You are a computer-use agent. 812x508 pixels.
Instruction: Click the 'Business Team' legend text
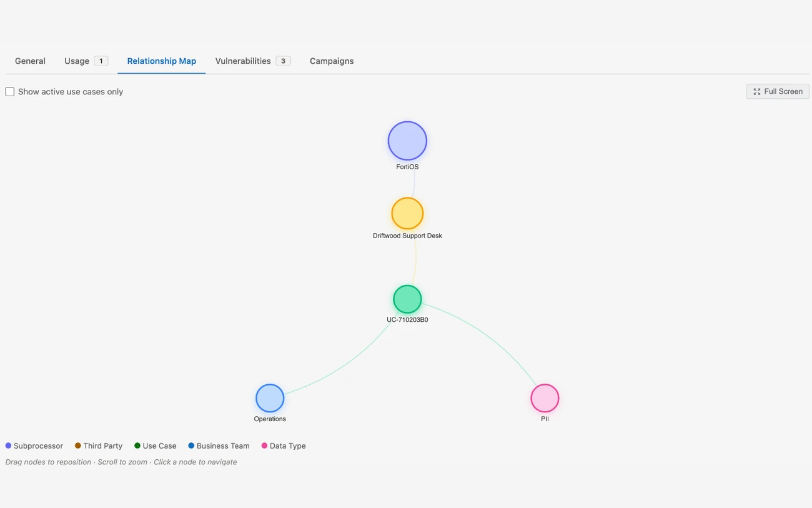pyautogui.click(x=223, y=446)
